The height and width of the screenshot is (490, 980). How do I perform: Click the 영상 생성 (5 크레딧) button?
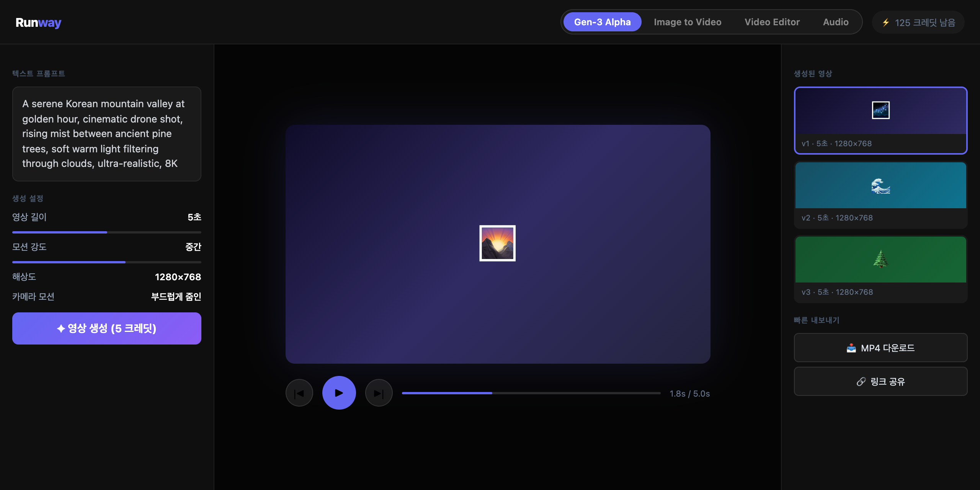click(x=107, y=328)
